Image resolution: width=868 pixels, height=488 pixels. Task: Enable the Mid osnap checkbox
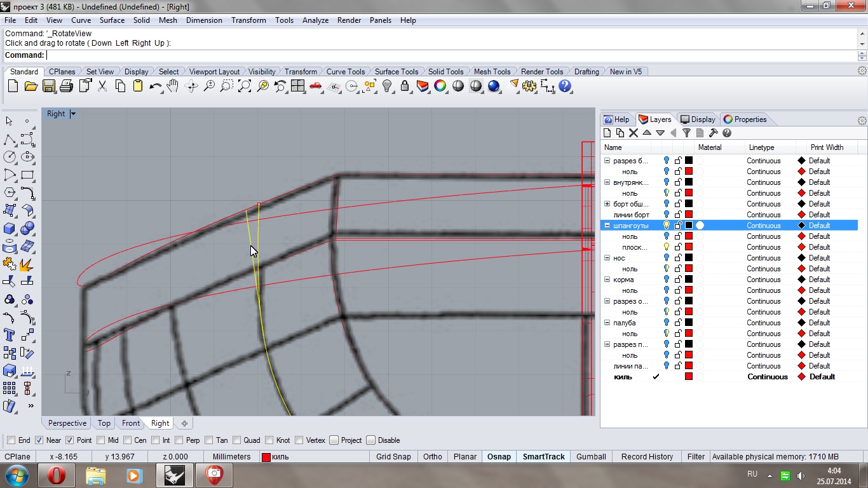pos(100,440)
